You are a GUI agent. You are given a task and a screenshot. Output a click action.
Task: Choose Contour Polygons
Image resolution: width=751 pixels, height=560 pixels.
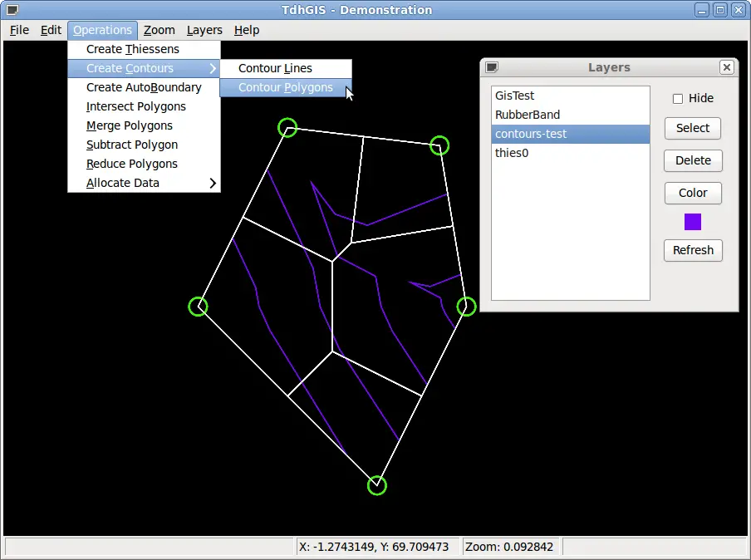pos(286,88)
